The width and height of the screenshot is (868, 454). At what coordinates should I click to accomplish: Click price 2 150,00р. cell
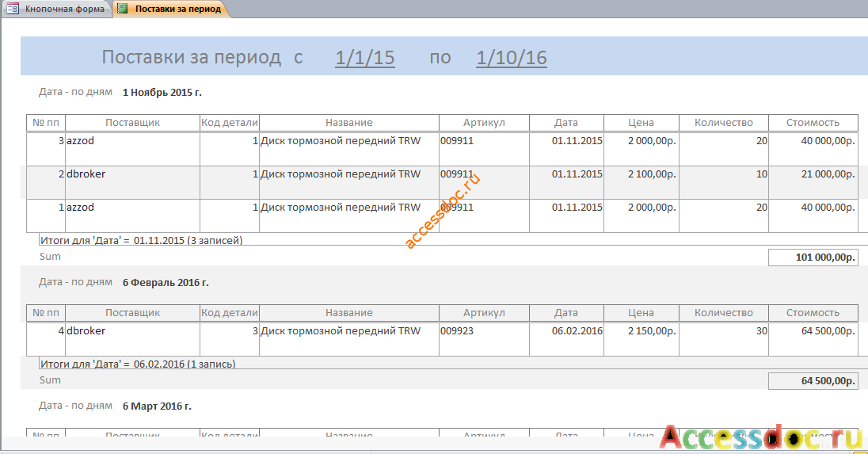tap(641, 339)
